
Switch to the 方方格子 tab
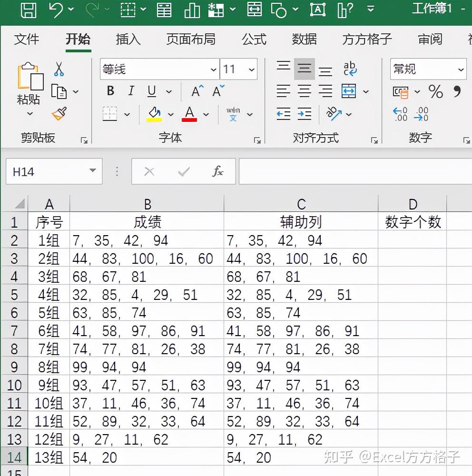coord(367,40)
